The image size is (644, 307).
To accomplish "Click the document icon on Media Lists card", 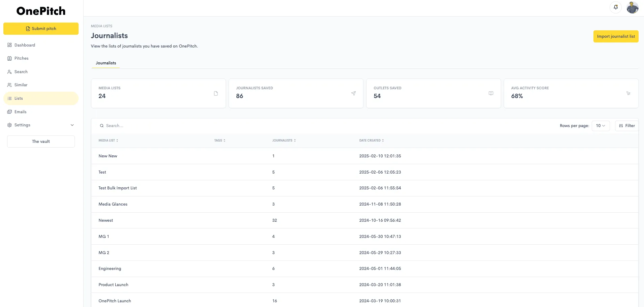I will [x=216, y=93].
